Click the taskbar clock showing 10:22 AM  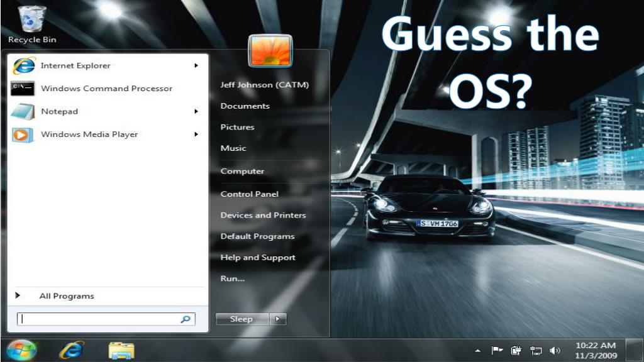pos(596,350)
